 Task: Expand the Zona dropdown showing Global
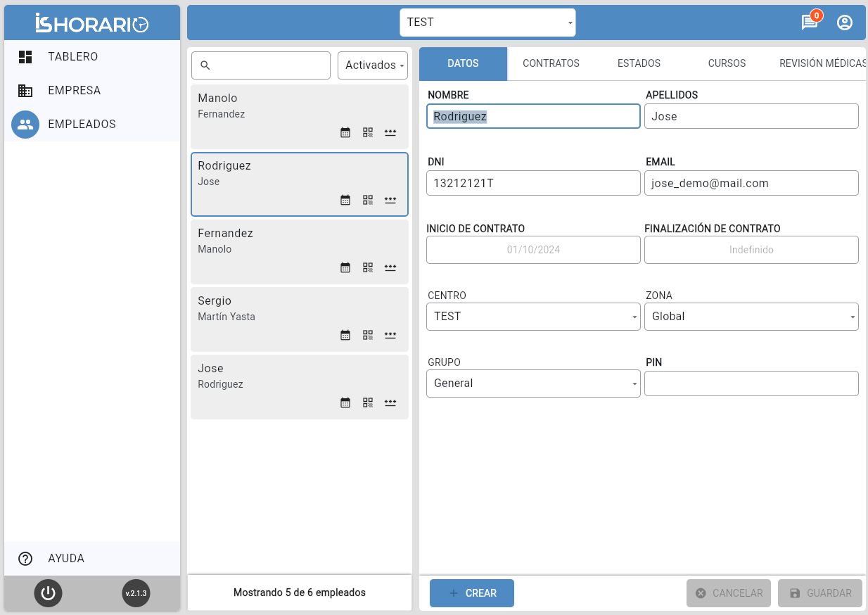coord(751,317)
